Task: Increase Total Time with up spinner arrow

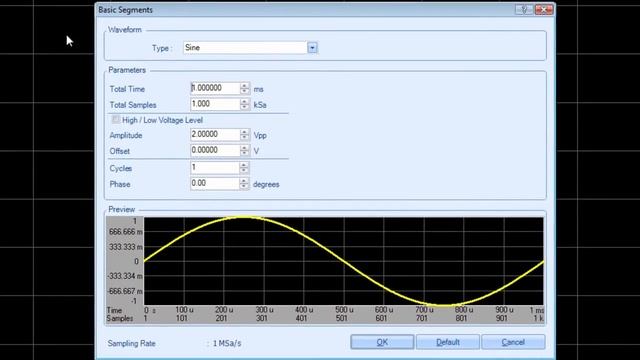Action: [x=244, y=85]
